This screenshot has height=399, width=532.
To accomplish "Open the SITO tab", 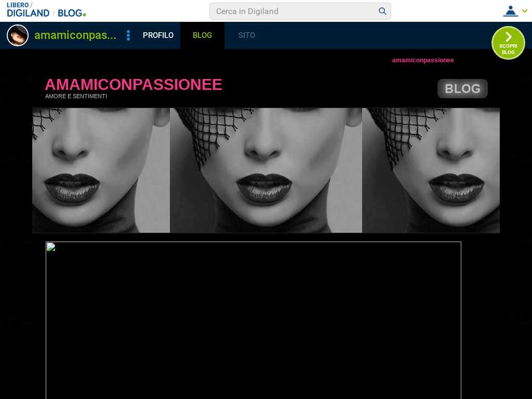I will (247, 35).
